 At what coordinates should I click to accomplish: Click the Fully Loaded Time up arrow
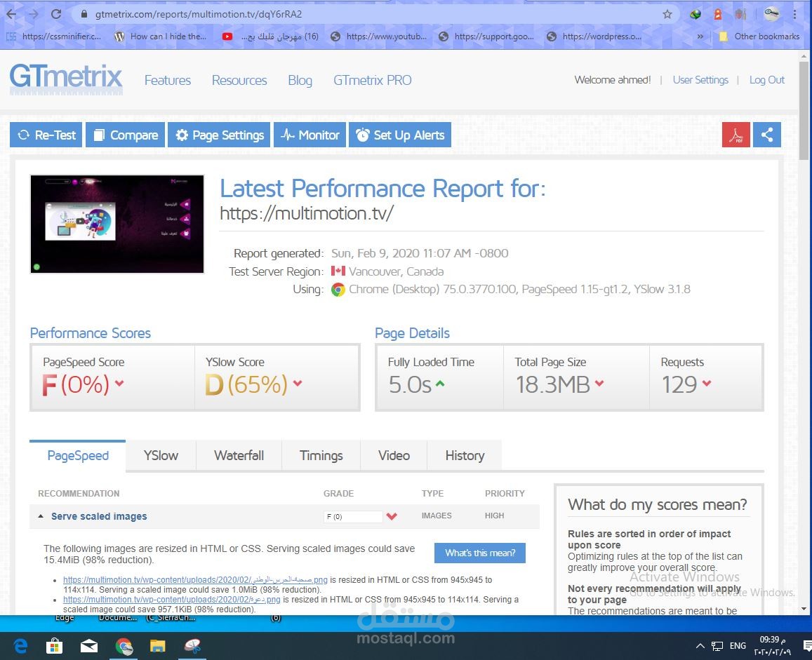pos(439,384)
